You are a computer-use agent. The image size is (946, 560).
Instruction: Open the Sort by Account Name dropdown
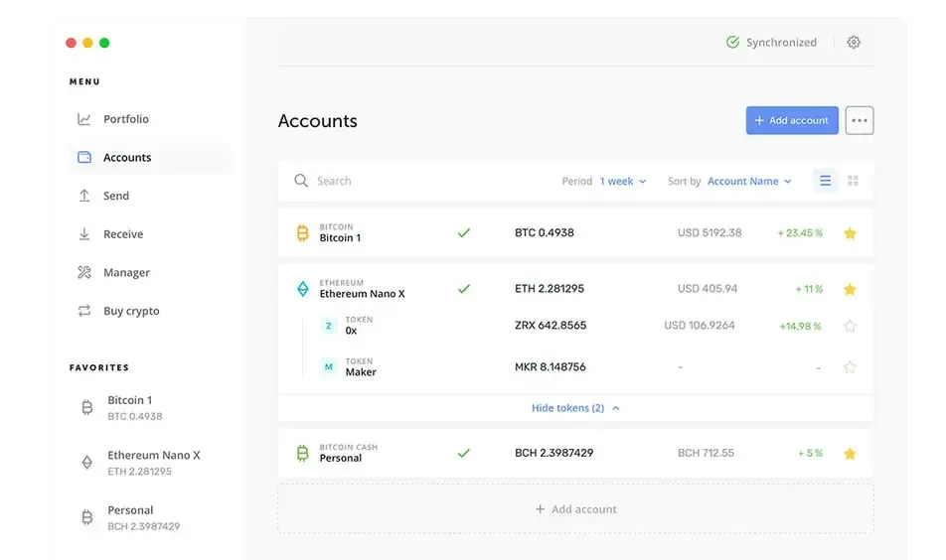749,181
